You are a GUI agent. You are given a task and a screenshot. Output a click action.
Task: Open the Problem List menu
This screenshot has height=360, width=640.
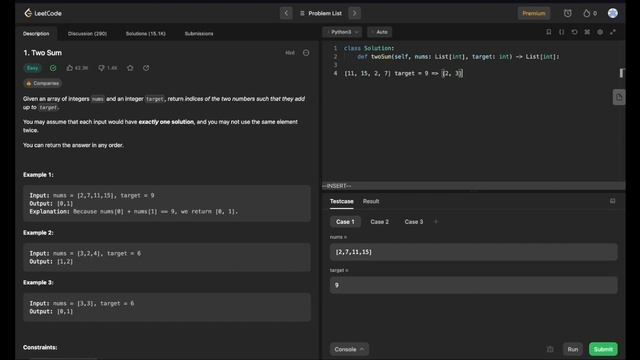(x=321, y=13)
